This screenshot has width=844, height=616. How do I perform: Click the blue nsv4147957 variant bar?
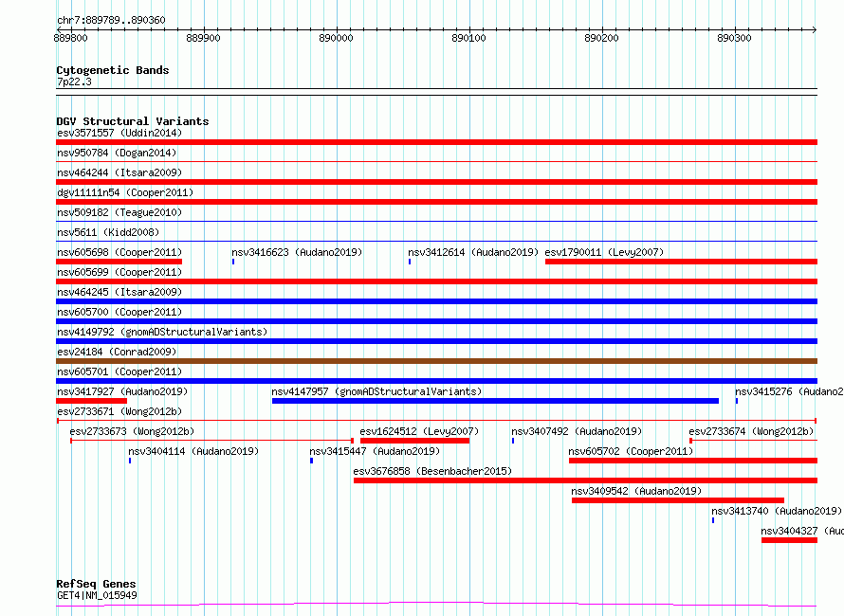(x=495, y=401)
